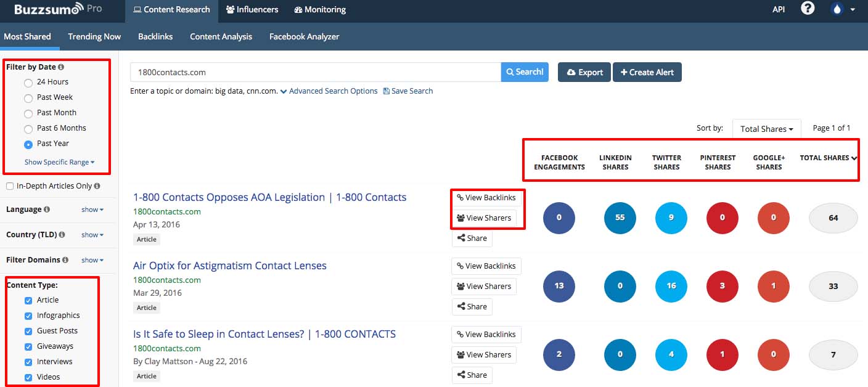This screenshot has height=387, width=868.
Task: Click the Pinterest shares circle showing 3
Action: point(723,286)
